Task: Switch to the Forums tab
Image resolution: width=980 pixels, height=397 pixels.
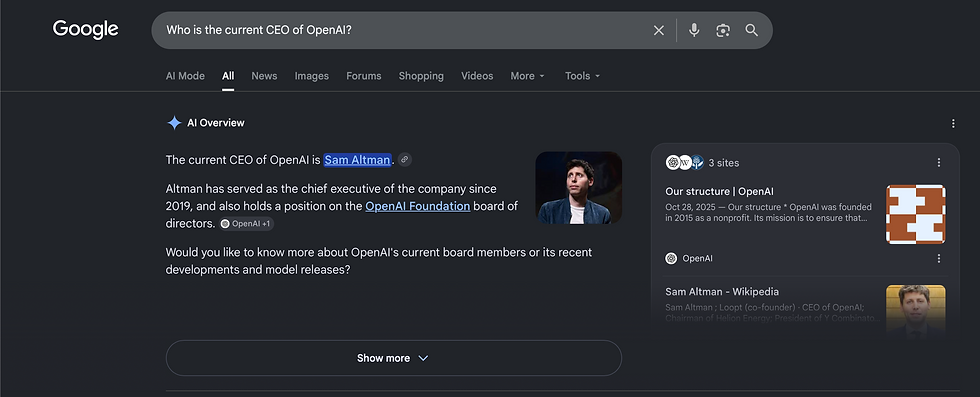Action: (364, 76)
